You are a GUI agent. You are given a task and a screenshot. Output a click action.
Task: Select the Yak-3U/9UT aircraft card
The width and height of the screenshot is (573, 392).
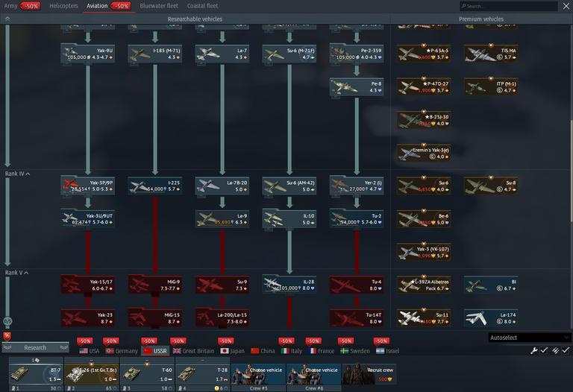(88, 218)
